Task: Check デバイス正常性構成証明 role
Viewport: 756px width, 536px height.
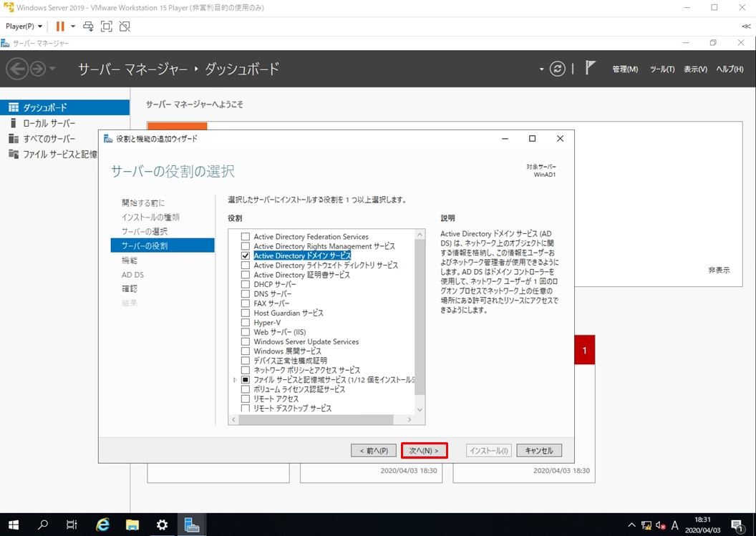Action: click(x=246, y=361)
